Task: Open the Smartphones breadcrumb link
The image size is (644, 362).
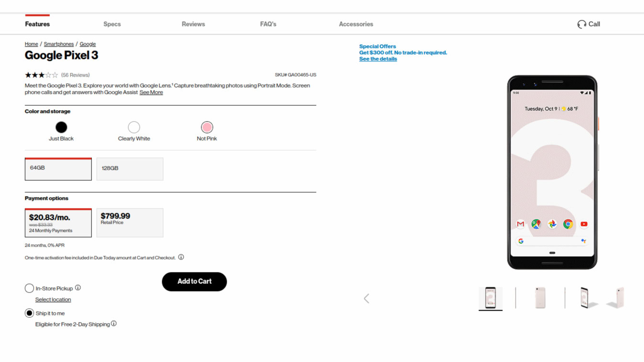Action: pyautogui.click(x=59, y=44)
